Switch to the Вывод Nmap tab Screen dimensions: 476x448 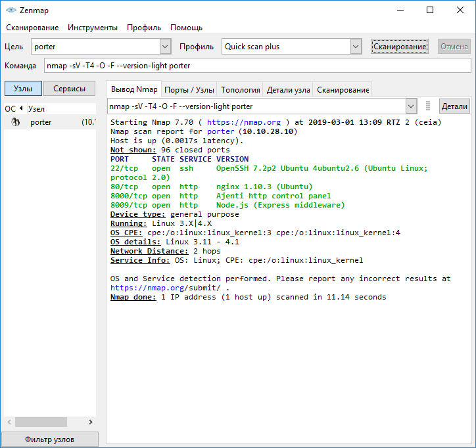pos(134,89)
